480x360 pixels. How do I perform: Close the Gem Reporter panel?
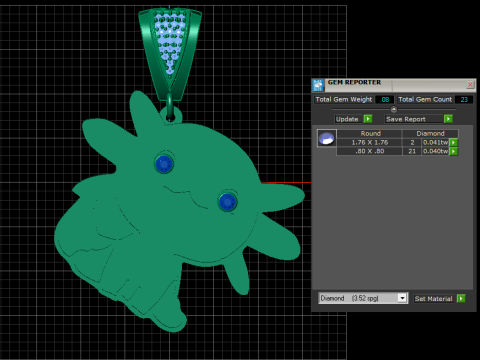(470, 85)
